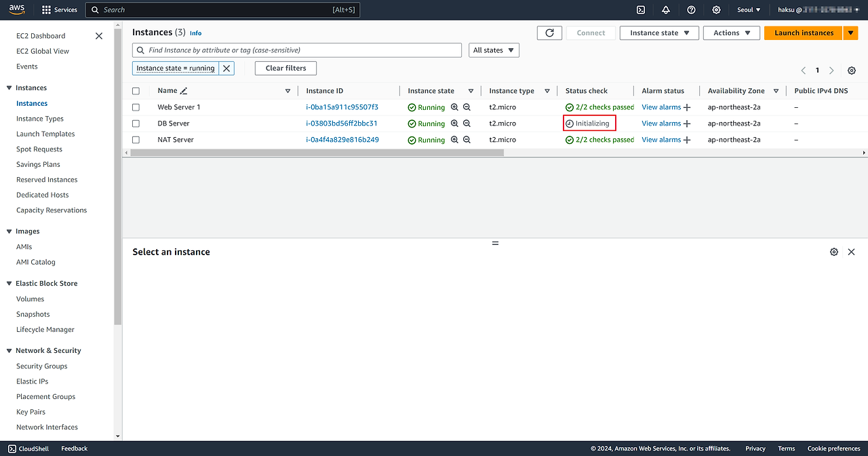Image resolution: width=868 pixels, height=456 pixels.
Task: Go to Security Groups in sidebar
Action: [42, 366]
